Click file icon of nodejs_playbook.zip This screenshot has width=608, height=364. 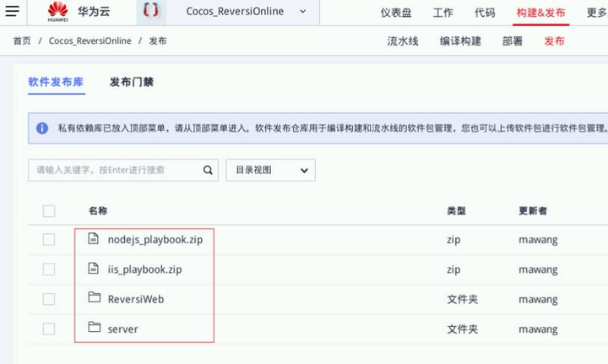pos(94,238)
